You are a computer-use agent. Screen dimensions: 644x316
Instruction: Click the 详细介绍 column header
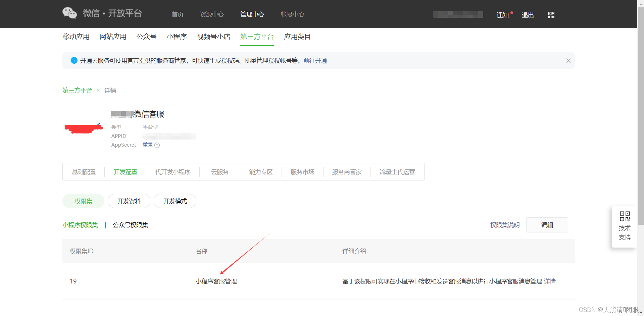354,251
